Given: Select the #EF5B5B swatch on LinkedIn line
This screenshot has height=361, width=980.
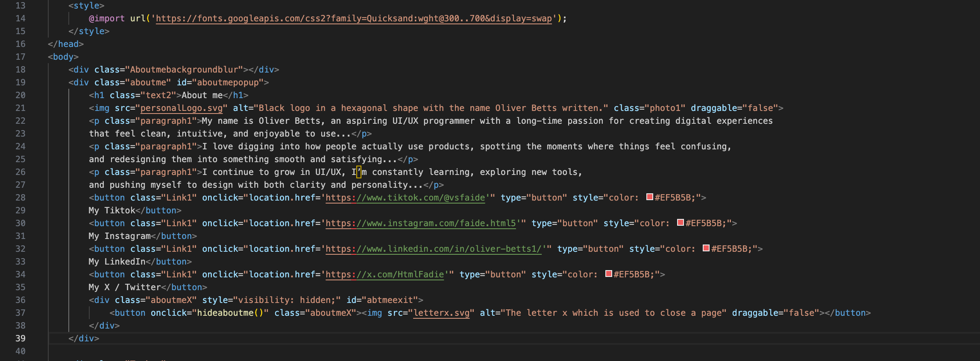Looking at the screenshot, I should click(x=706, y=248).
